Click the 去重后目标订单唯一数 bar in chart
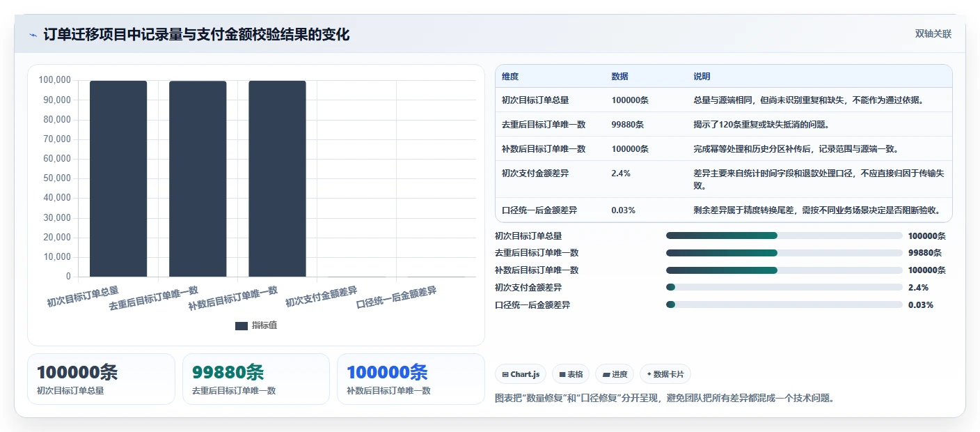 (198, 179)
